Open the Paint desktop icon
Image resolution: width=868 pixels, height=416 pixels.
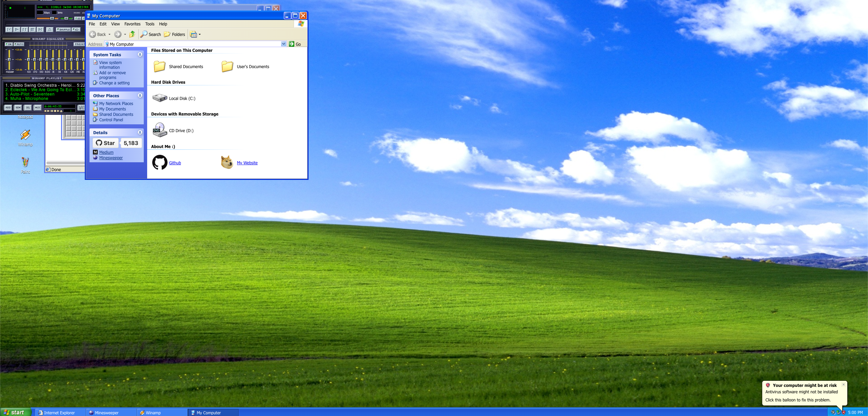click(x=25, y=163)
